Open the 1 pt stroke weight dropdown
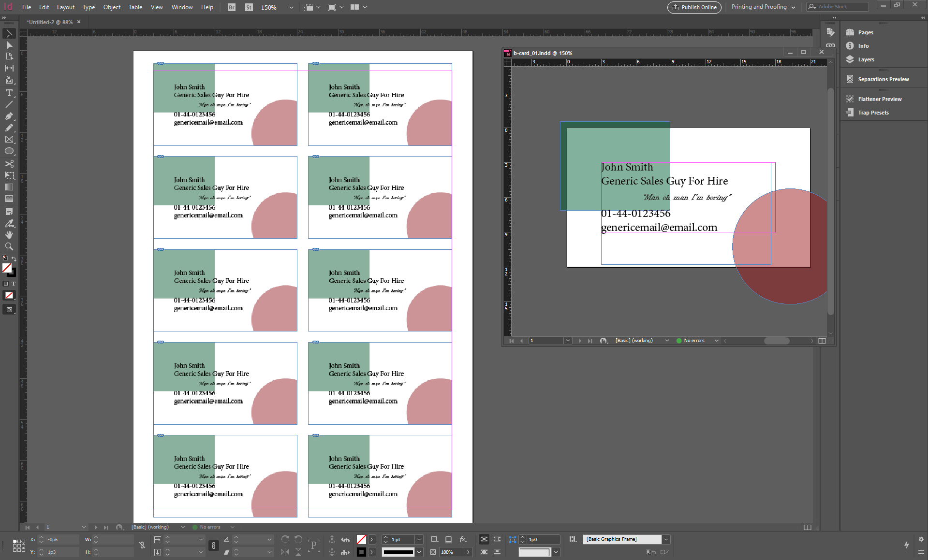The width and height of the screenshot is (928, 560). pyautogui.click(x=419, y=539)
